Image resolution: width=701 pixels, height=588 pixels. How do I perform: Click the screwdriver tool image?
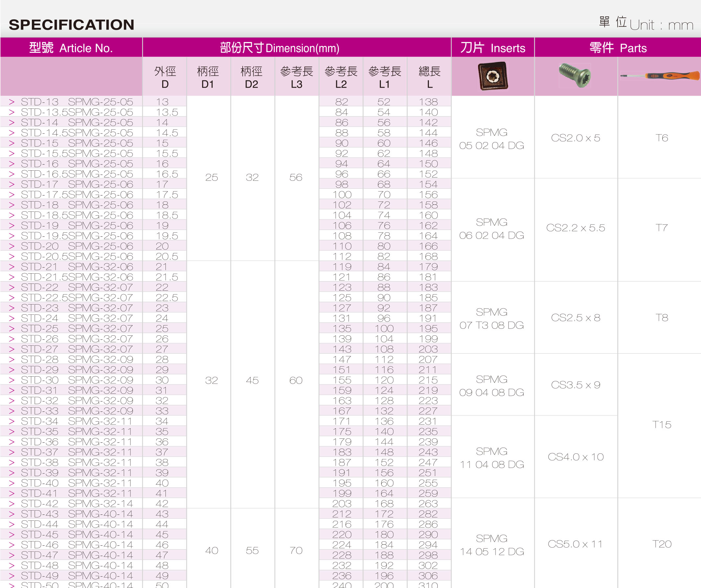click(x=660, y=76)
